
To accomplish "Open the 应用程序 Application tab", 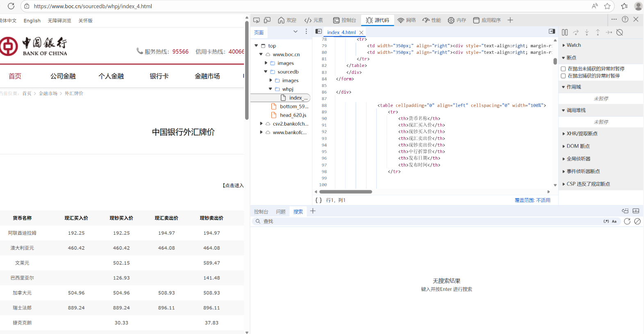I will click(487, 20).
